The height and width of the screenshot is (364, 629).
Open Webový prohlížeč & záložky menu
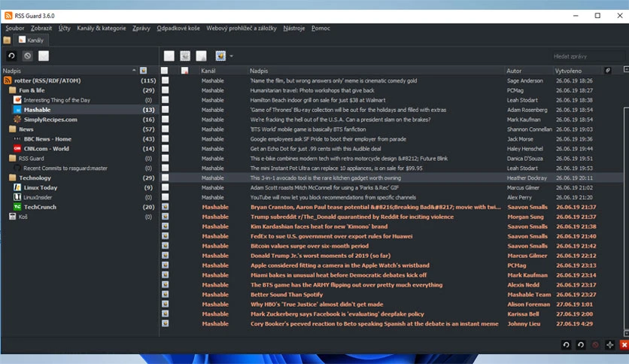pos(242,28)
